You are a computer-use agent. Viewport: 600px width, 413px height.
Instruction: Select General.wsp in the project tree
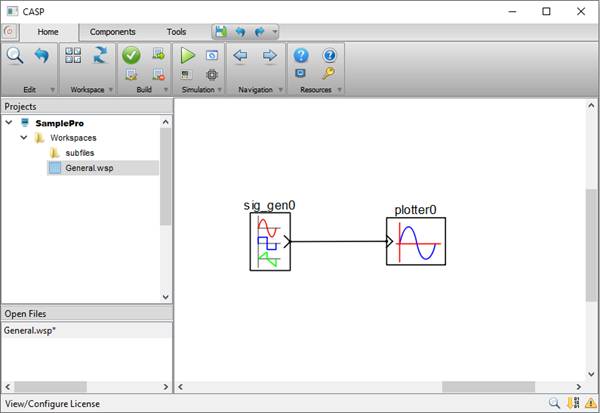click(x=88, y=167)
